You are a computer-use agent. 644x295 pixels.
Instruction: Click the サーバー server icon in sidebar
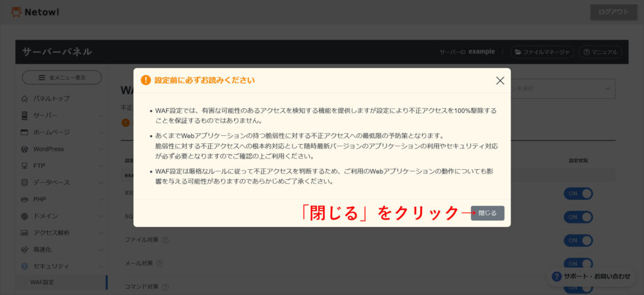point(25,116)
